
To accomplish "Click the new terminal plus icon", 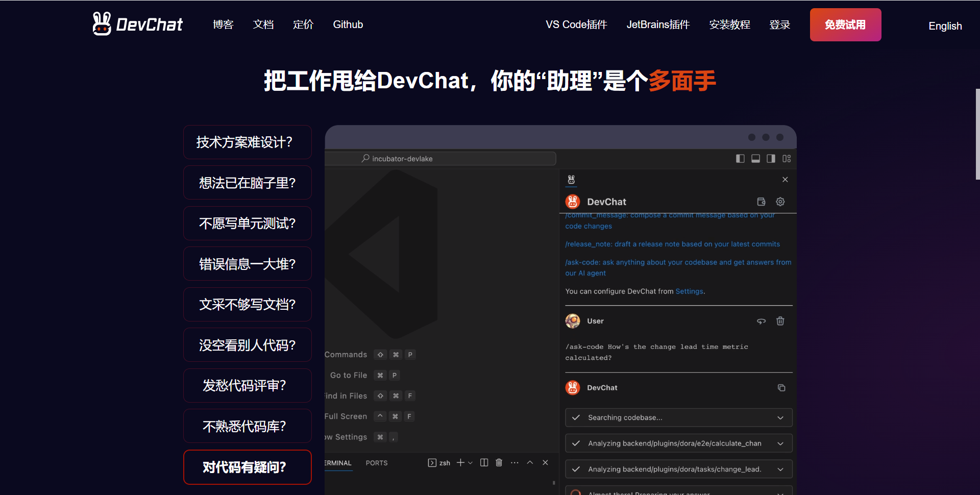I will 460,462.
